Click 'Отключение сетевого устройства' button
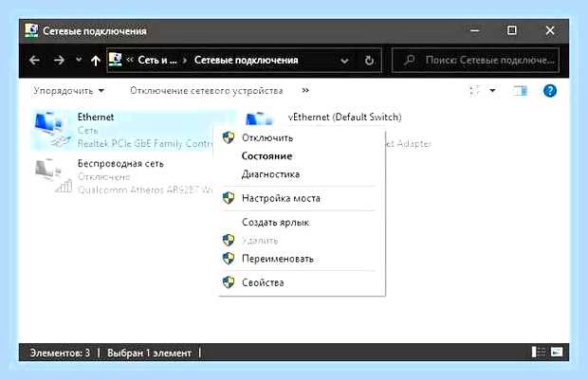This screenshot has width=588, height=380. click(206, 91)
